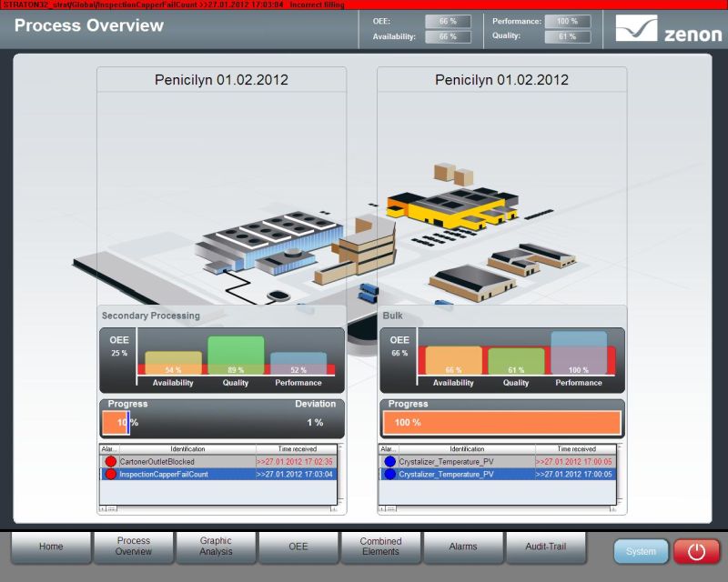Click the red power shutdown button
728x582 pixels.
pyautogui.click(x=696, y=551)
